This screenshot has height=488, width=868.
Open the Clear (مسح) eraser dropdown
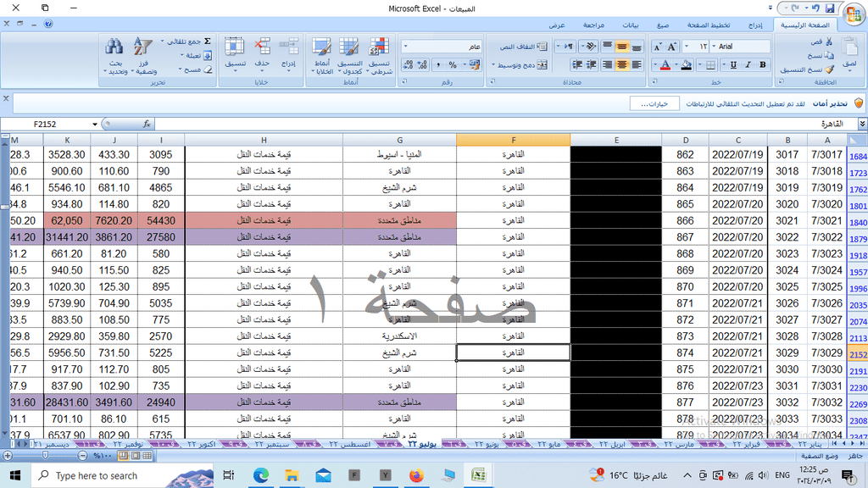click(196, 69)
